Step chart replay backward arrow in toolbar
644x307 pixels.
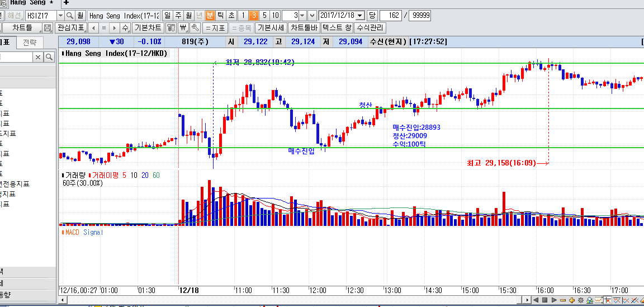pos(94,28)
